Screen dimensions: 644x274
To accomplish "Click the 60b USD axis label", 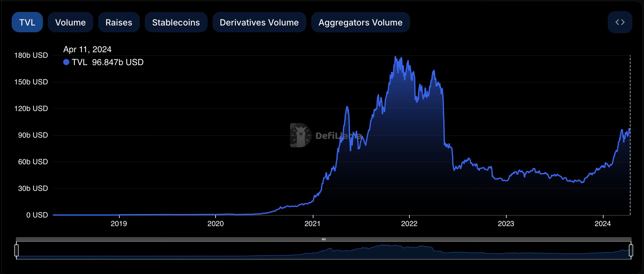I will (33, 162).
